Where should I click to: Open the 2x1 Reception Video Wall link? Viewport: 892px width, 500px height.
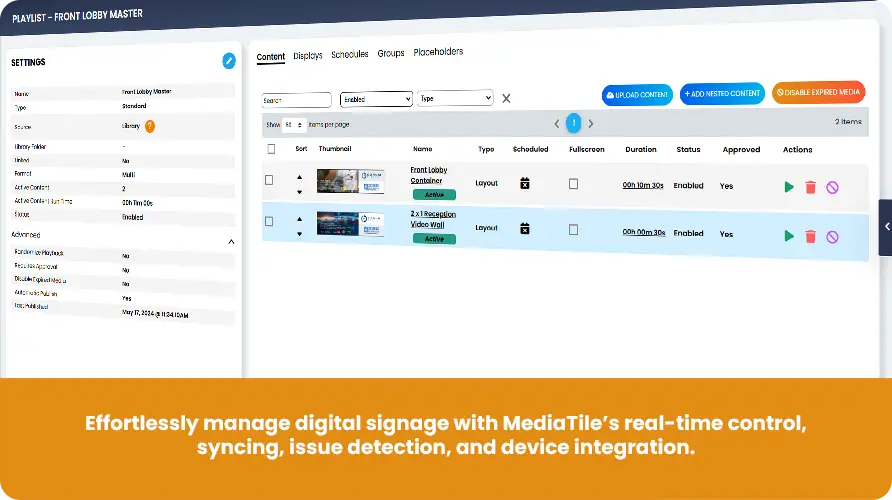pos(433,219)
